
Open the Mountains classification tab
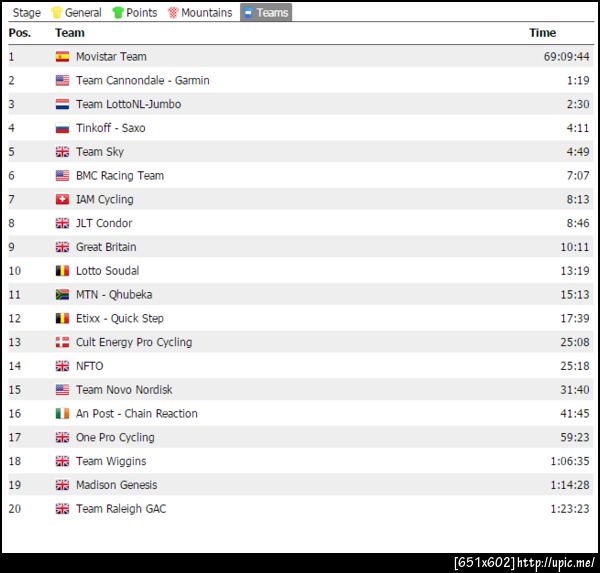pos(200,13)
